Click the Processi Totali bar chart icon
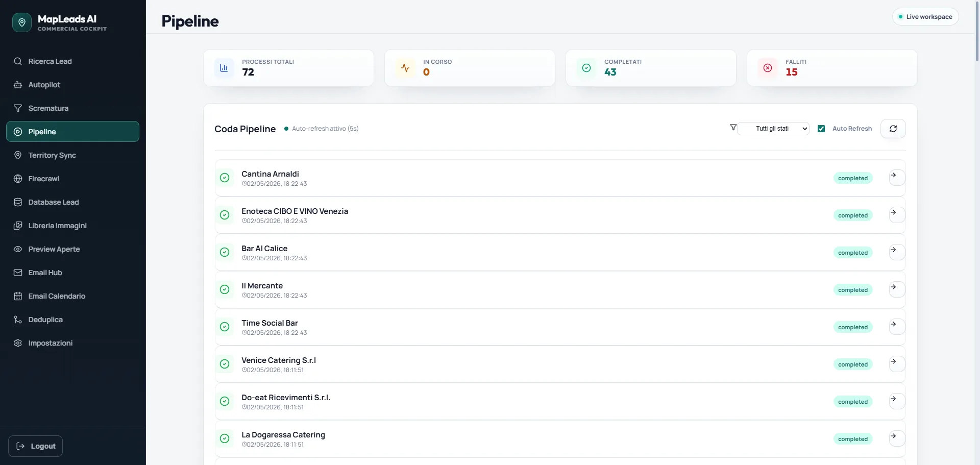Screen dimensions: 980x465 [x=224, y=68]
